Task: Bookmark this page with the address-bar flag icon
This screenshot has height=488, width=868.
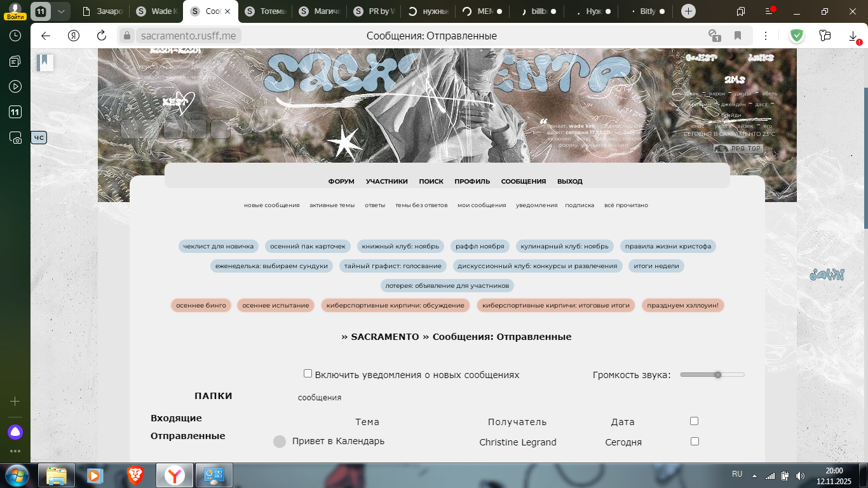Action: (738, 36)
